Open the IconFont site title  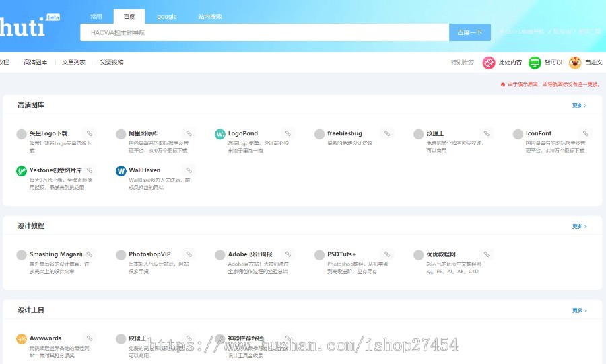[539, 133]
